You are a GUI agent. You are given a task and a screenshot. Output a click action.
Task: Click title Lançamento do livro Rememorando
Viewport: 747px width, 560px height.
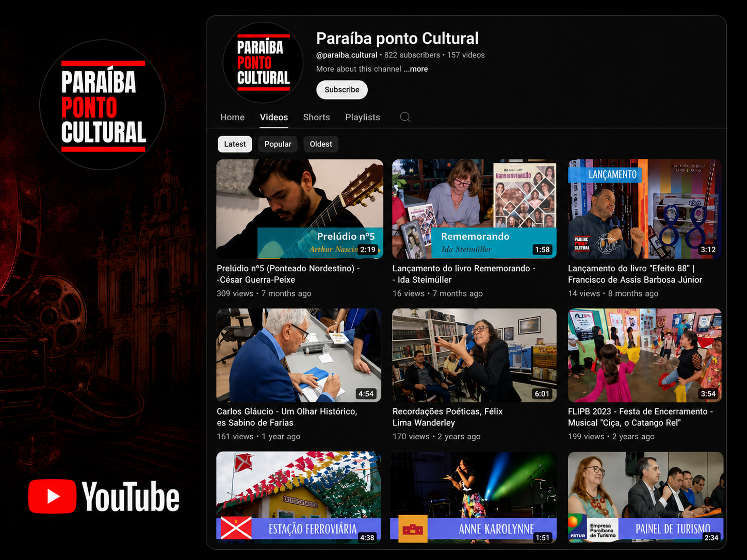464,274
